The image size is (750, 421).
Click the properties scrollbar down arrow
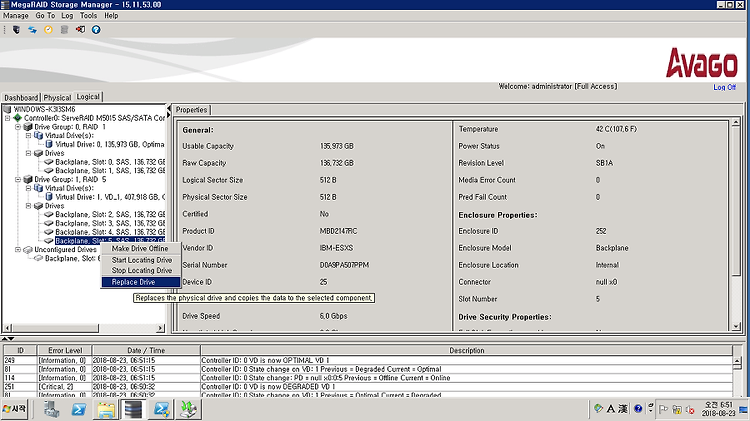tap(736, 327)
